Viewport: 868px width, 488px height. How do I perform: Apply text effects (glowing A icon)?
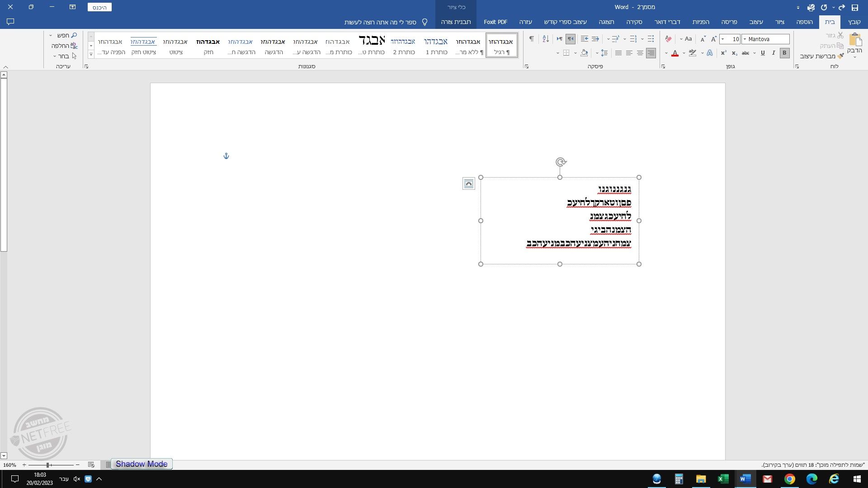click(x=710, y=53)
